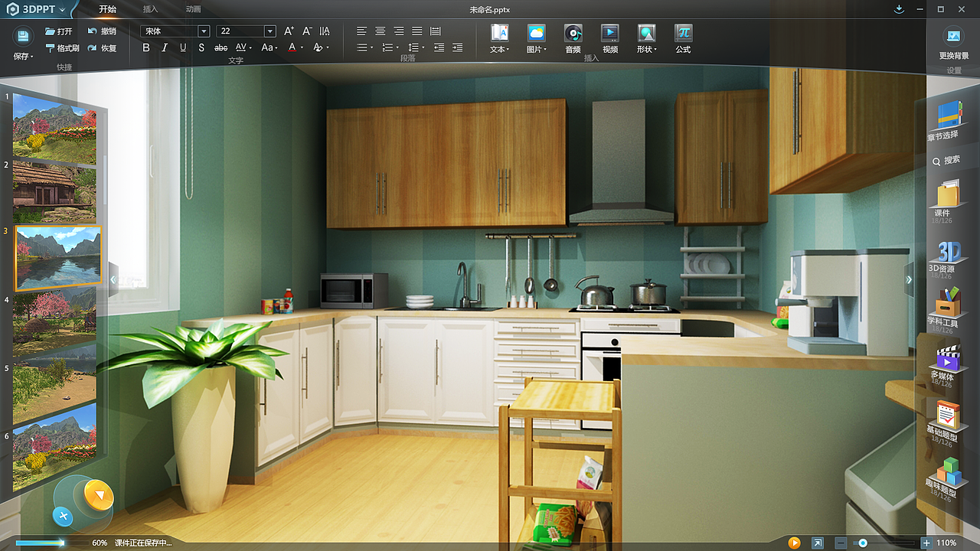Toggle text shadow (S) formatting

click(x=201, y=47)
